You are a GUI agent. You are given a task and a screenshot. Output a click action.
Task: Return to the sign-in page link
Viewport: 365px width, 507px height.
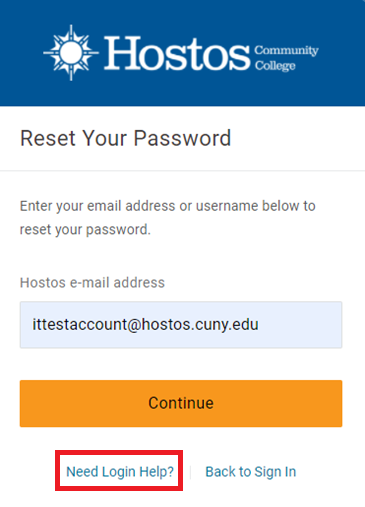251,472
